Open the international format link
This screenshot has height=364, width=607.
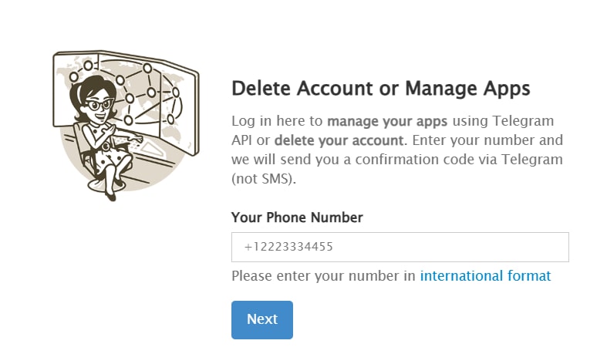click(x=485, y=276)
